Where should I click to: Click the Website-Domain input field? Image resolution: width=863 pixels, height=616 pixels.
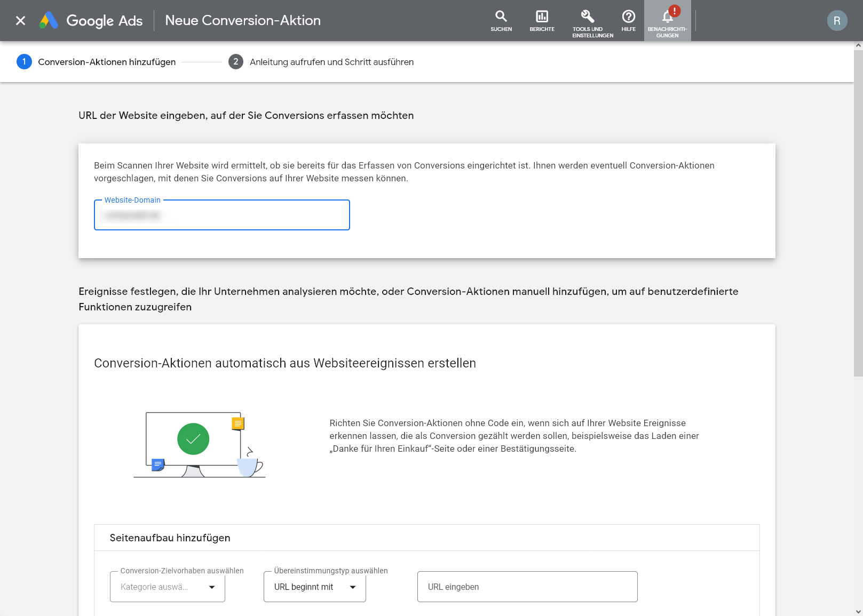pos(221,215)
